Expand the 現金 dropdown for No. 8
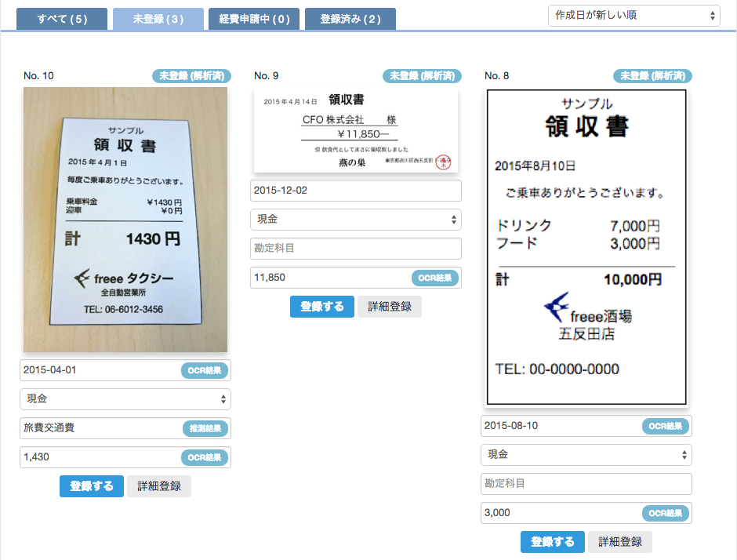737x560 pixels. click(586, 455)
